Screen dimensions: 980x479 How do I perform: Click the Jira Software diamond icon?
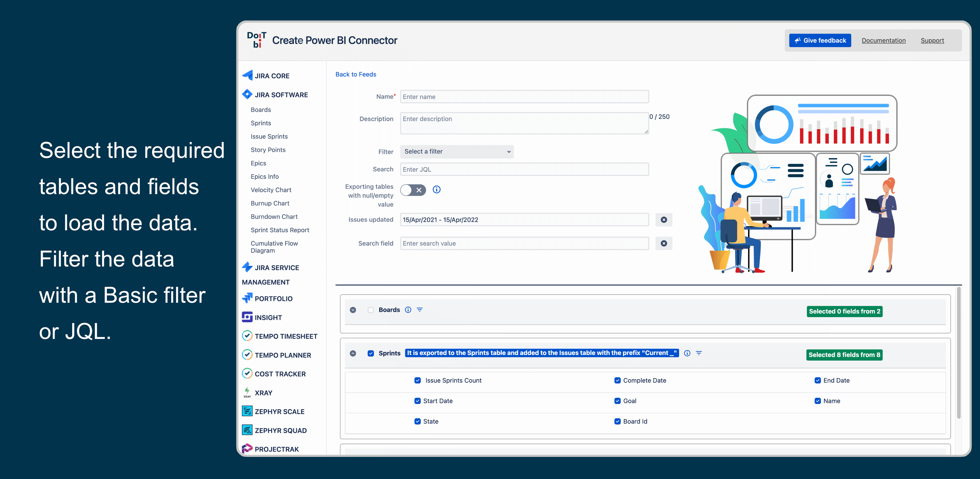[x=247, y=94]
